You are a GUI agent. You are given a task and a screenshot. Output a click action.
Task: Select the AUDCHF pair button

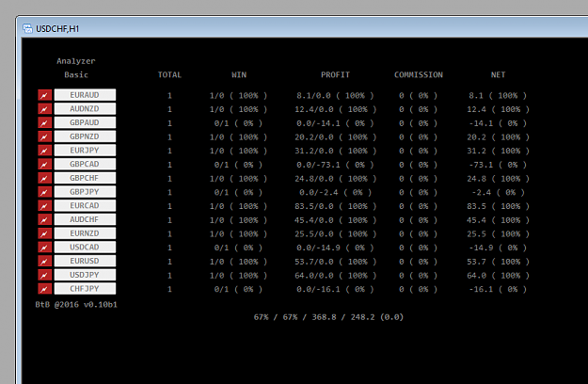point(85,219)
